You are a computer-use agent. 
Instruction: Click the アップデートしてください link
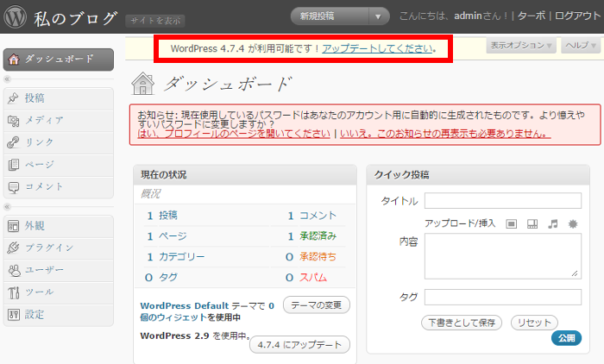(x=378, y=48)
